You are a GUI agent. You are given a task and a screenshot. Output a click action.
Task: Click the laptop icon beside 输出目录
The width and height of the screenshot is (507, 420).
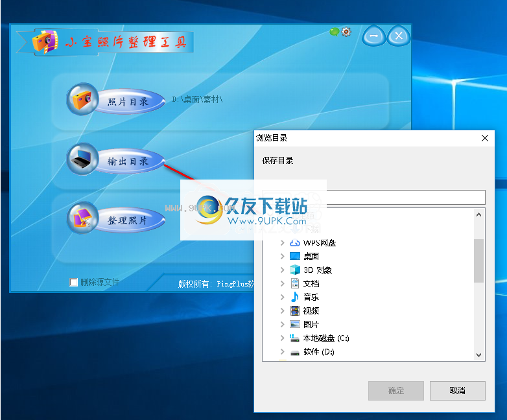tap(83, 159)
